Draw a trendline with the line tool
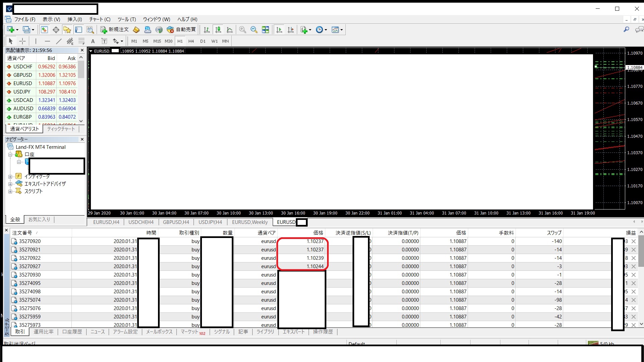This screenshot has height=362, width=644. tap(59, 41)
